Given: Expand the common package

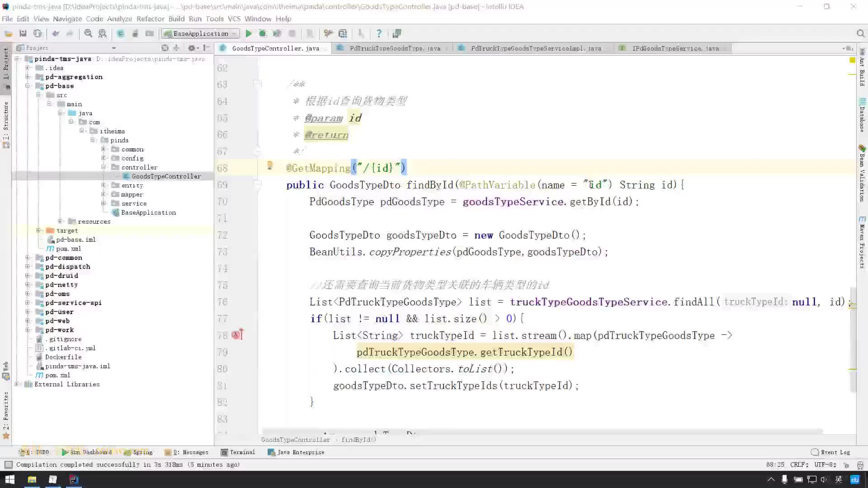Looking at the screenshot, I should click(104, 149).
